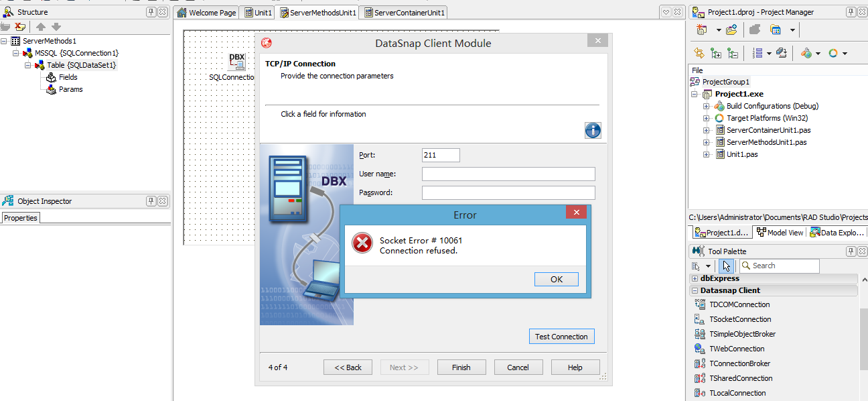The height and width of the screenshot is (401, 868).
Task: Dismiss the Socket Error dialog with OK
Action: tap(556, 279)
